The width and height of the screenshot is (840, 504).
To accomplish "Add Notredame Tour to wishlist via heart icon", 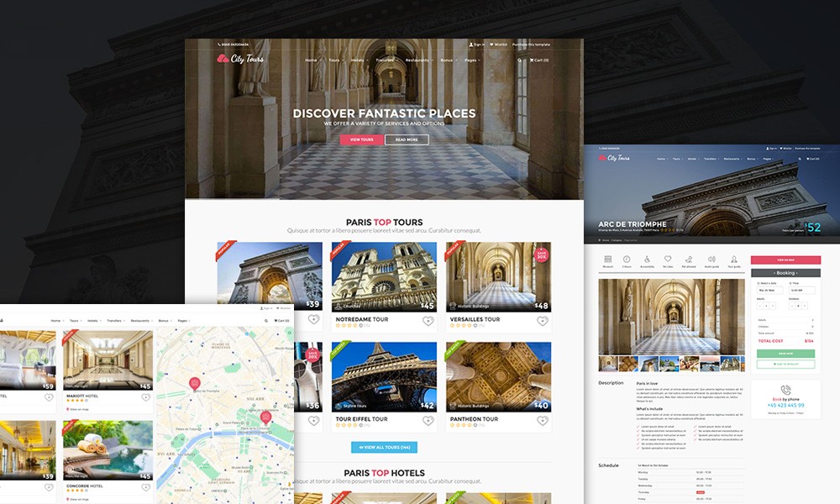I will click(x=428, y=321).
